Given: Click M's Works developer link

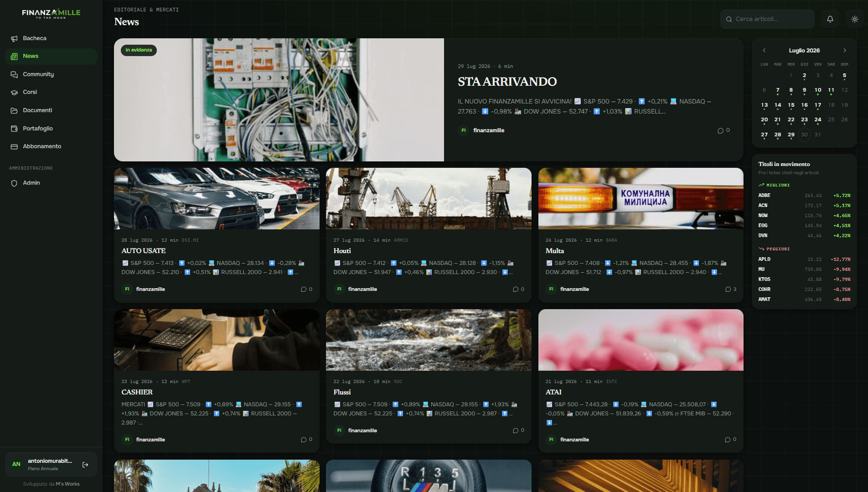Looking at the screenshot, I should (67, 484).
